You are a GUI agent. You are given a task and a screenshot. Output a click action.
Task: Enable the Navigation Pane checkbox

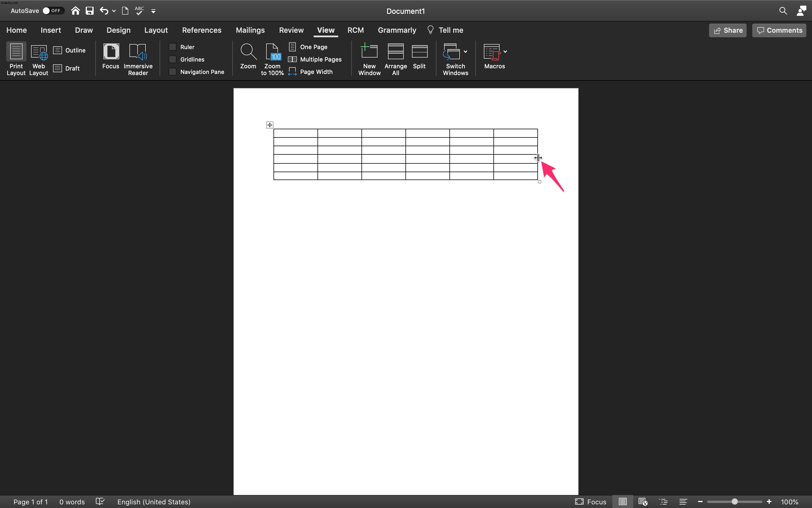pyautogui.click(x=173, y=72)
